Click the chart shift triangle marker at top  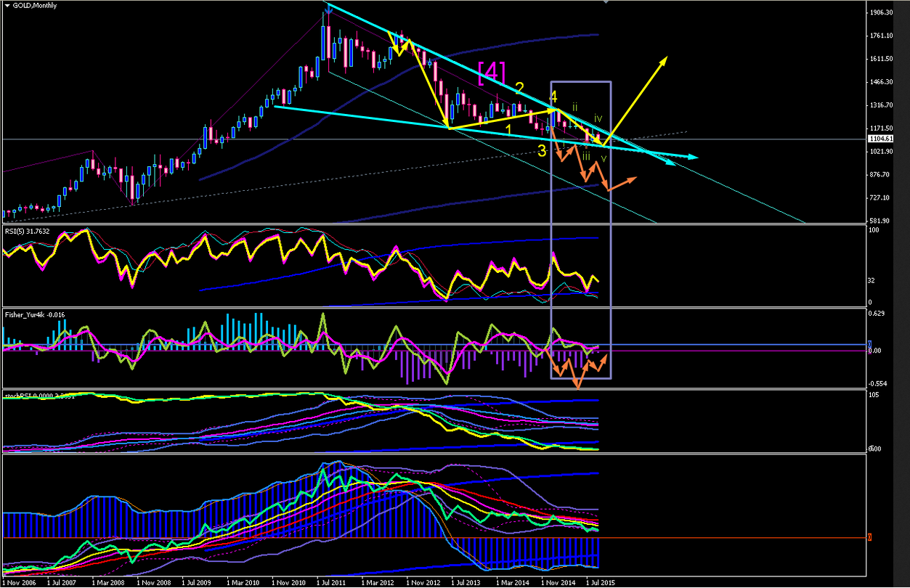click(x=606, y=2)
